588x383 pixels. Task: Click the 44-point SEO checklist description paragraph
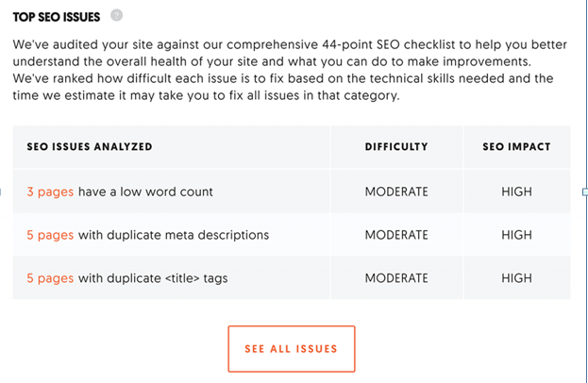290,70
